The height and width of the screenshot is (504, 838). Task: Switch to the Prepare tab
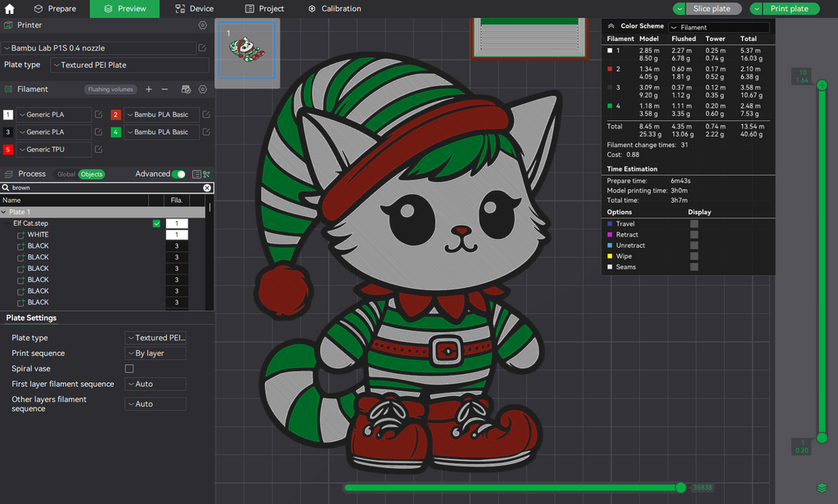[x=55, y=8]
